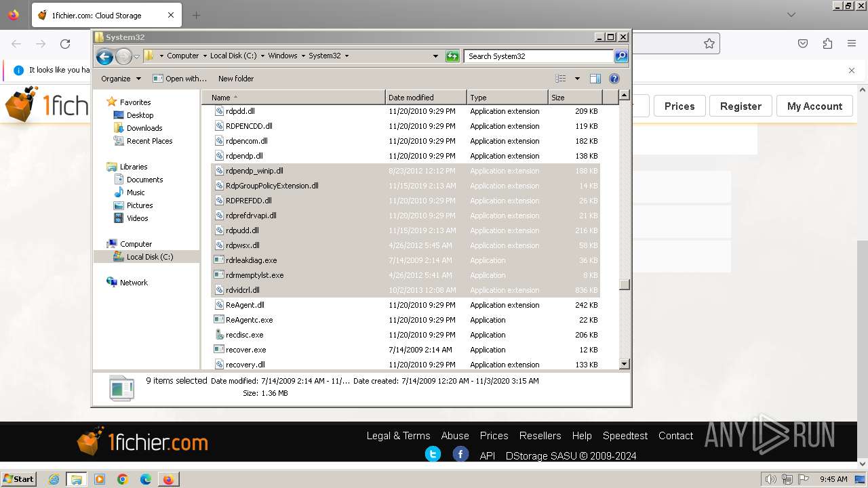Screen dimensions: 868x488
Task: Open Firefox extensions puzzle icon
Action: point(827,43)
